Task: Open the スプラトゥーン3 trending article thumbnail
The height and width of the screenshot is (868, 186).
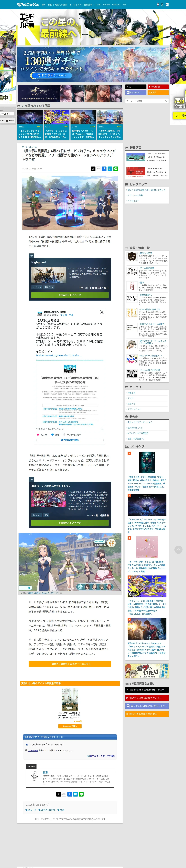Action: point(56,118)
